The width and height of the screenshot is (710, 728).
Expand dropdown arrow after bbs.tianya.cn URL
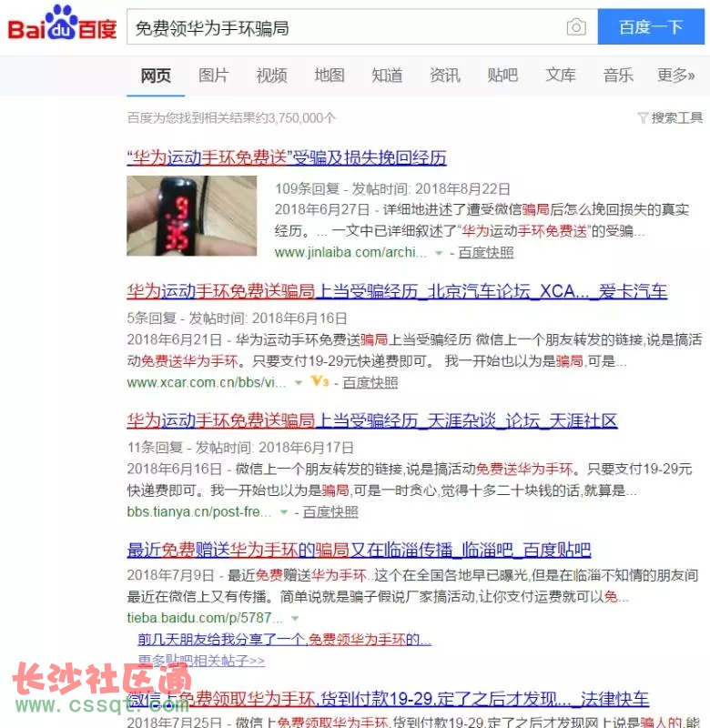tap(284, 512)
